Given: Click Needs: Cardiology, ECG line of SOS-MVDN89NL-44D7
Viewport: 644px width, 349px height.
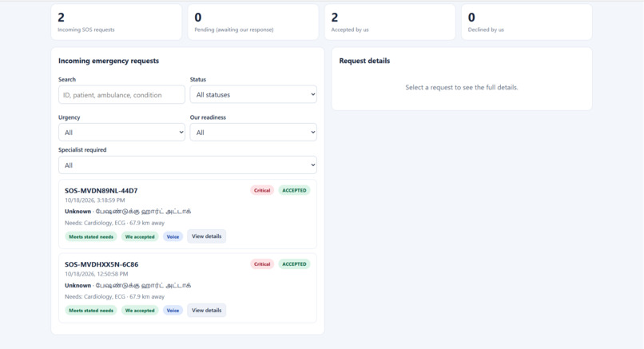Looking at the screenshot, I should tap(114, 223).
